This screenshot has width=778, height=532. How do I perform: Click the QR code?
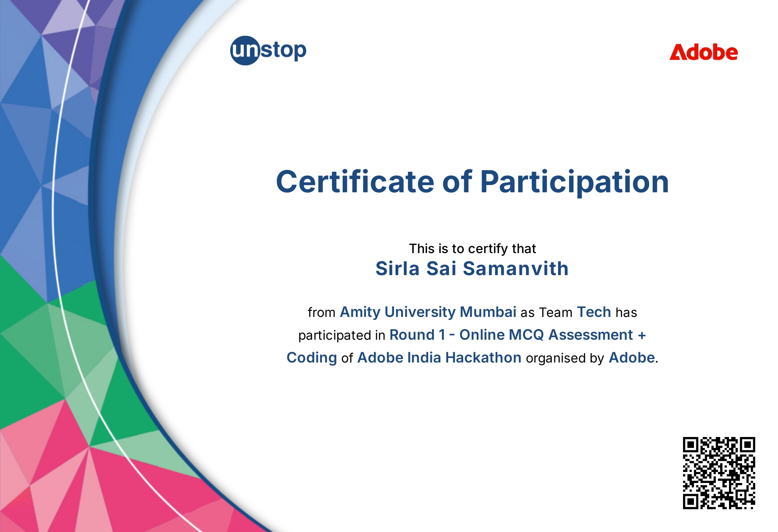pos(719,473)
